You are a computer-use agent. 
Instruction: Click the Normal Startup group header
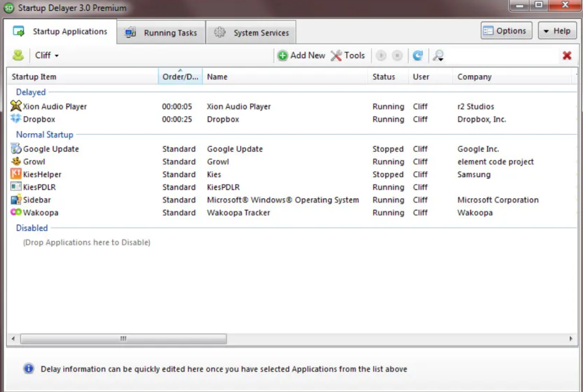tap(44, 134)
